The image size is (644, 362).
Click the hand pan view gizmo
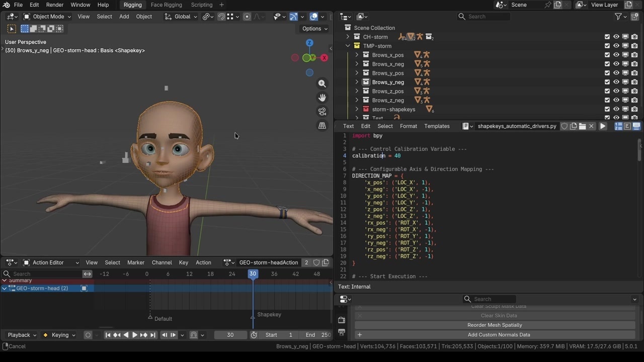pos(322,98)
